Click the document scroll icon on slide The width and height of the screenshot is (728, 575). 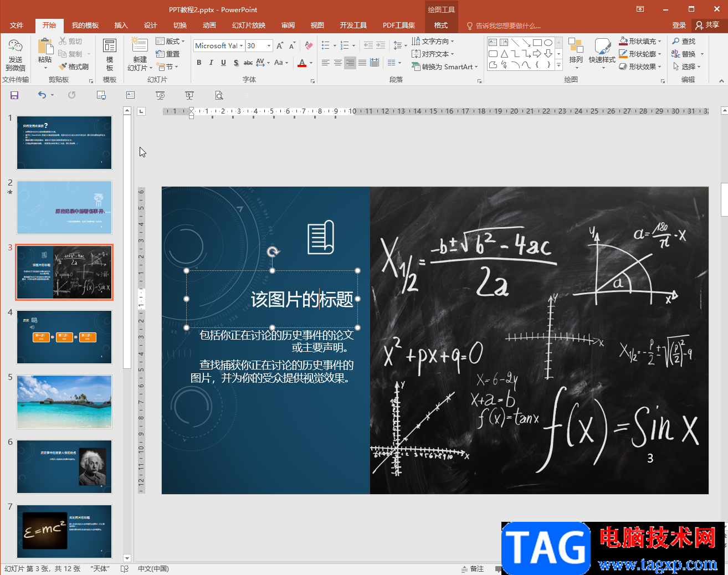[321, 237]
